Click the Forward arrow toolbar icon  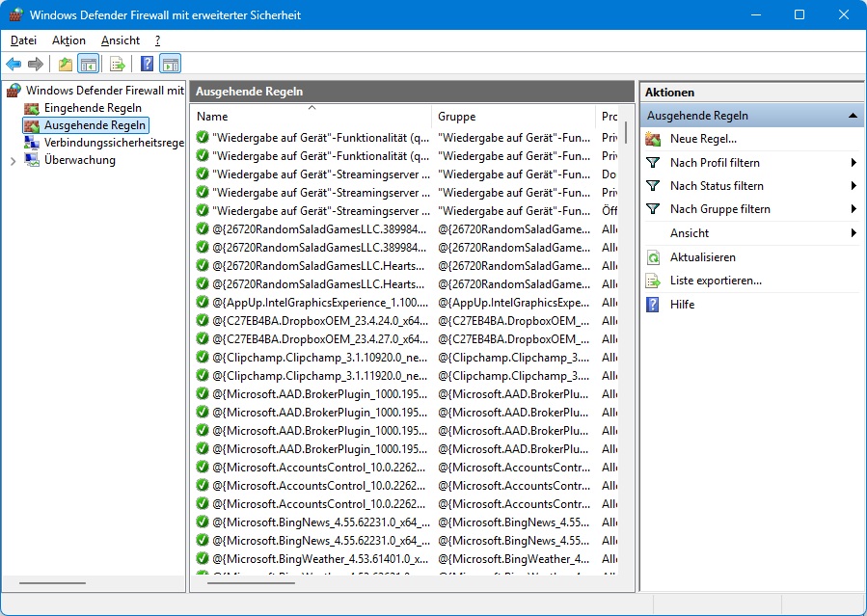36,64
